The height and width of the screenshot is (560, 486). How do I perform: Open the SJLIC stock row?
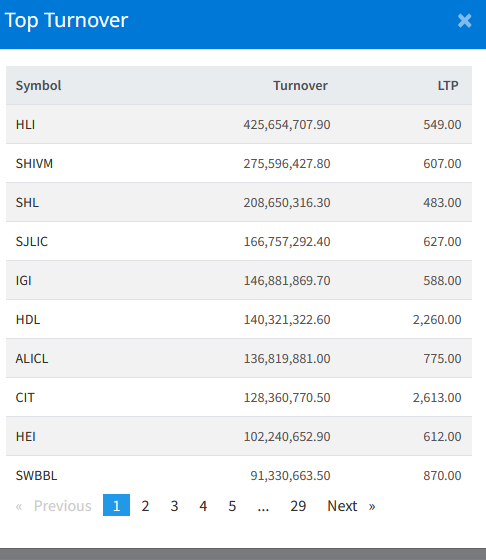(239, 241)
